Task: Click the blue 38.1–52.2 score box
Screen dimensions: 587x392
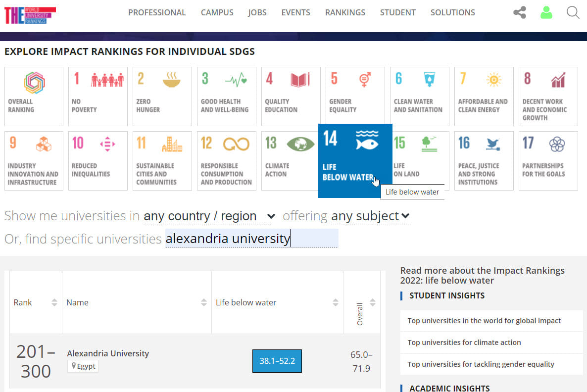Action: point(277,361)
